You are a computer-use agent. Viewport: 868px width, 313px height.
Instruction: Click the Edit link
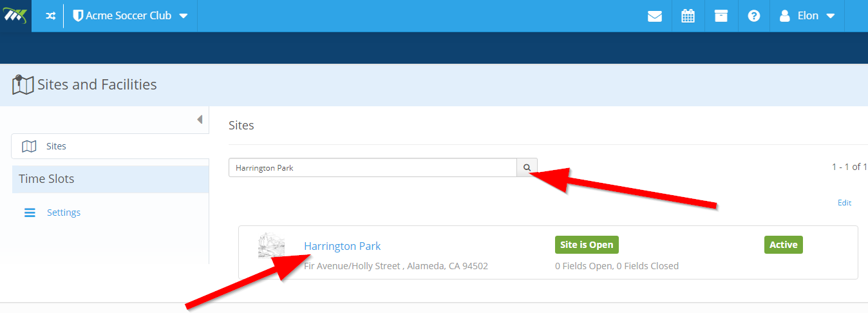(844, 203)
